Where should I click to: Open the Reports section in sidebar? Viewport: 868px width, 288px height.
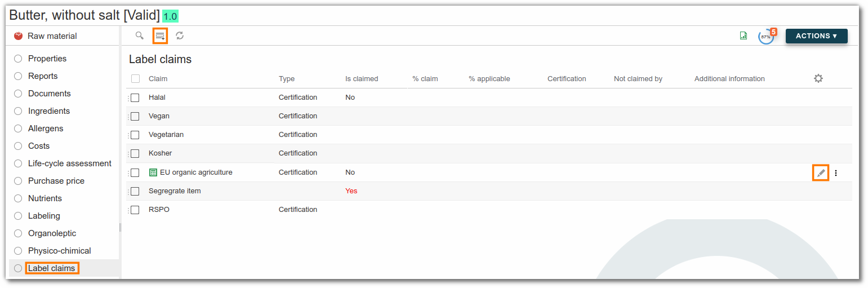click(43, 76)
